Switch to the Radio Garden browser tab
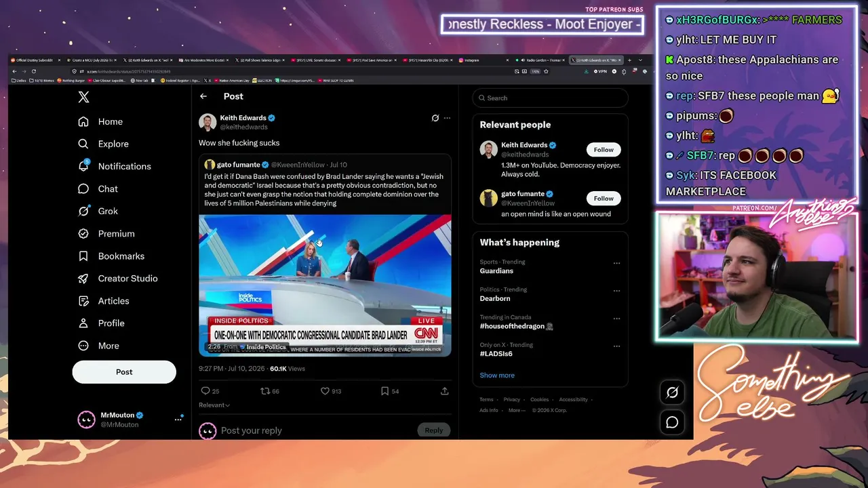This screenshot has height=488, width=868. point(540,60)
